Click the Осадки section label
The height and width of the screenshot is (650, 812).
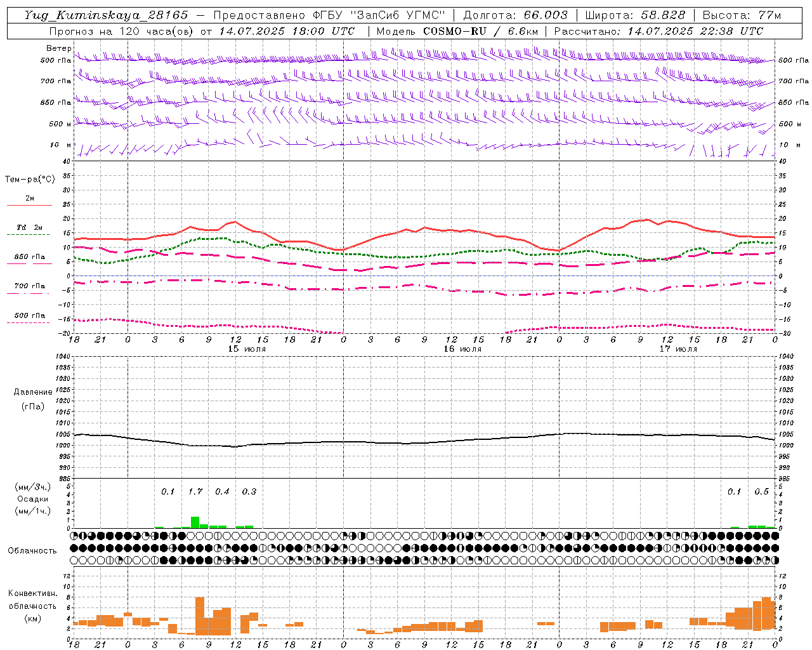point(32,499)
